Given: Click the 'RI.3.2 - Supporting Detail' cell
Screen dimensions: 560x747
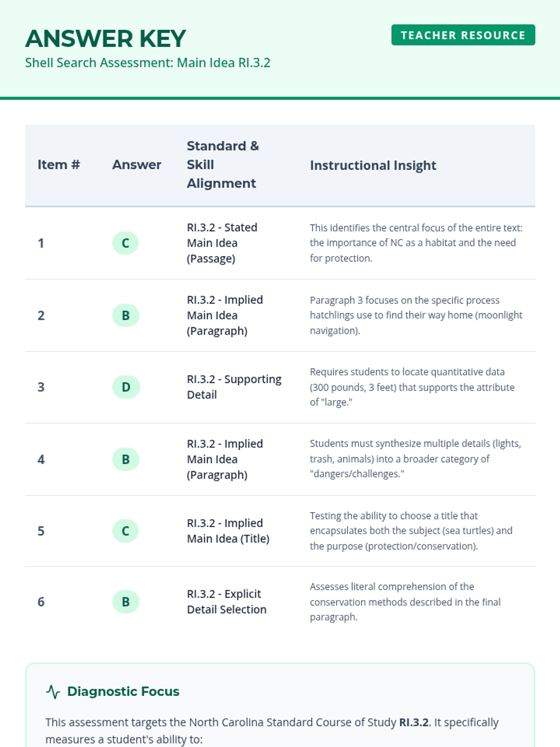Looking at the screenshot, I should (x=234, y=387).
